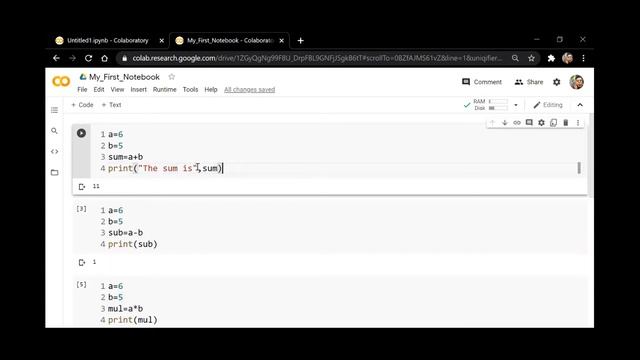The width and height of the screenshot is (640, 360).
Task: Clear output of the first cell
Action: [x=82, y=187]
